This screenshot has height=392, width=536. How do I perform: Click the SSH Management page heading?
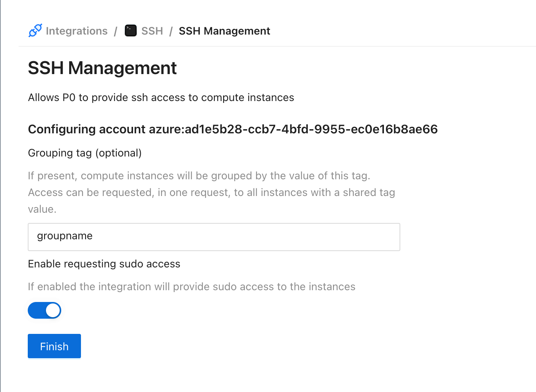point(102,68)
